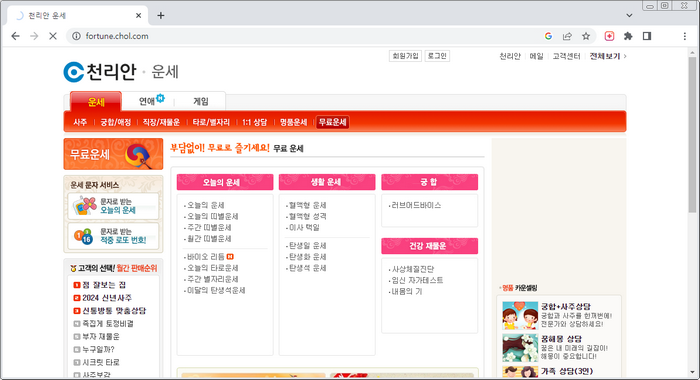Viewport: 700px width, 380px height.
Task: Share this page using the share icon
Action: (x=567, y=36)
